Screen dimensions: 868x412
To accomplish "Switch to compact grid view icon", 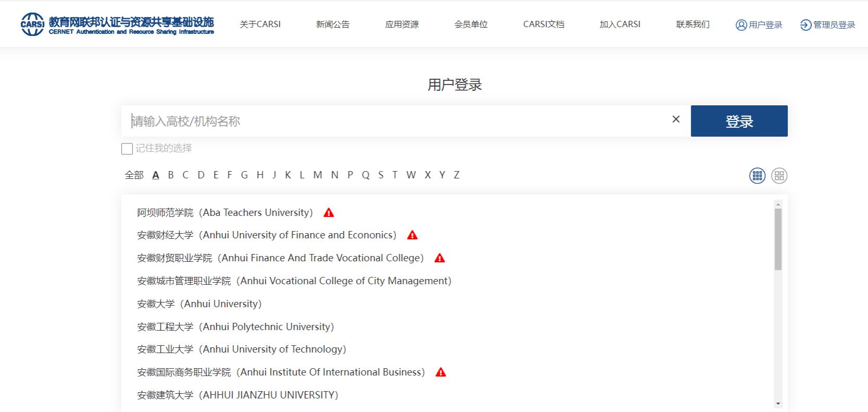I will 757,176.
